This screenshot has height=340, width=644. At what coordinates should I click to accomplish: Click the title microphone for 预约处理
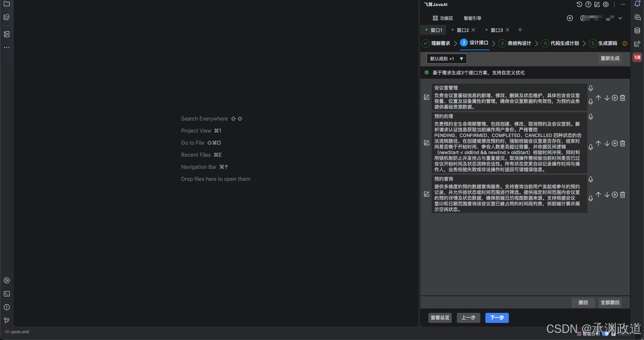pyautogui.click(x=591, y=117)
